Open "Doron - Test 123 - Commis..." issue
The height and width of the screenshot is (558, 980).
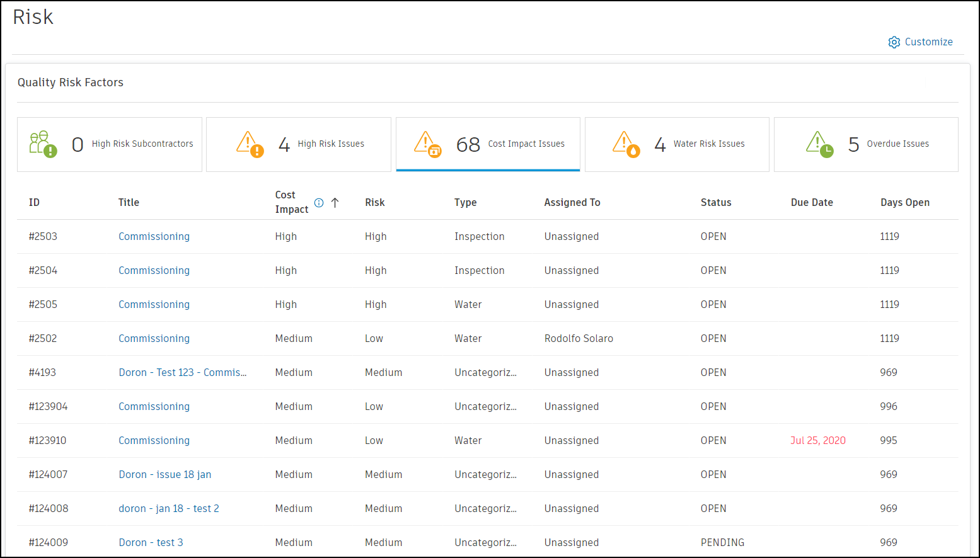coord(182,373)
